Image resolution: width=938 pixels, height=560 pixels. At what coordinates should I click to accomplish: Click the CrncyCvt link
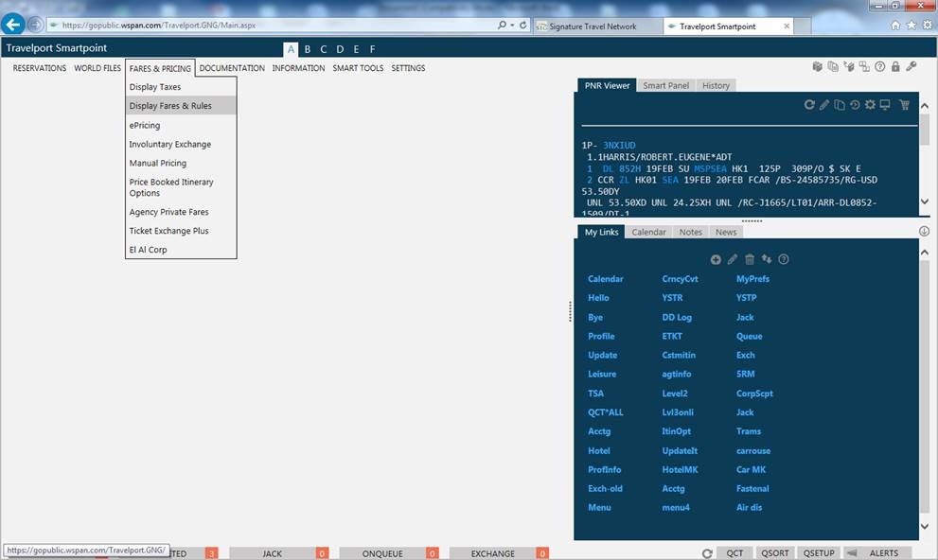coord(680,278)
